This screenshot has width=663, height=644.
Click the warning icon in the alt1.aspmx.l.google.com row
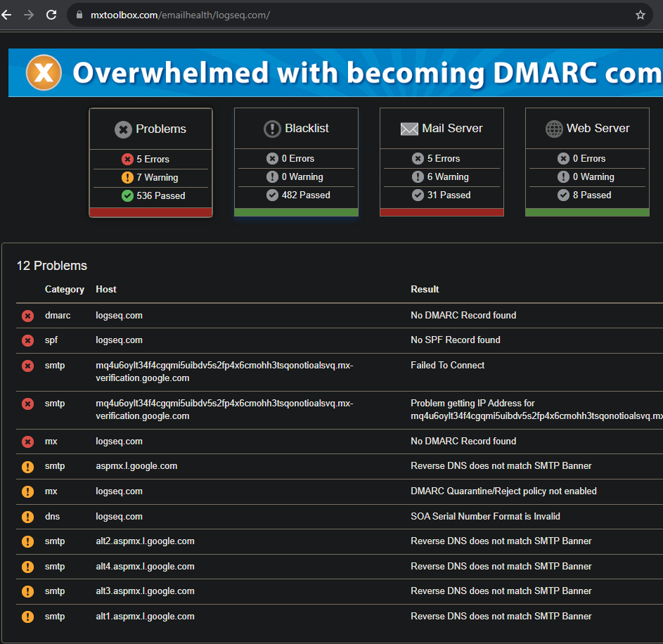(28, 617)
